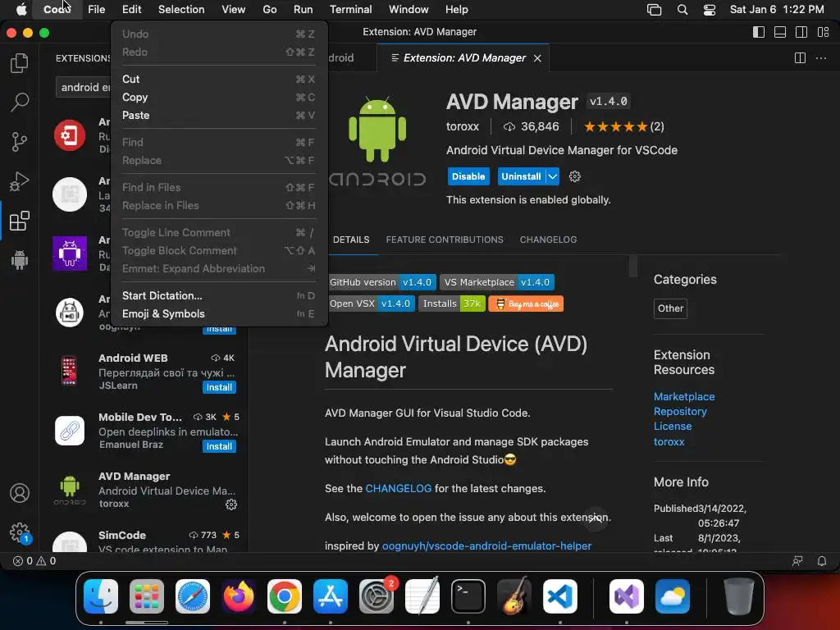Toggle the primary side bar layout icon
840x630 pixels.
point(759,32)
